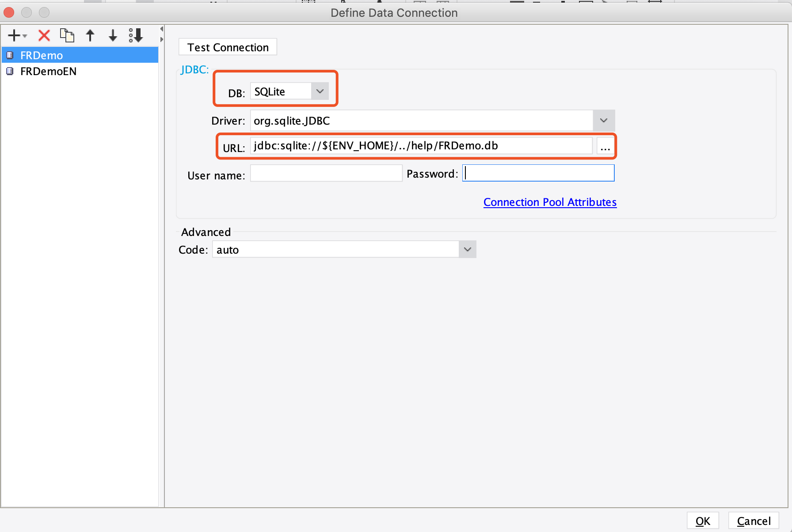
Task: Close the Define Data Connection window
Action: (9, 12)
